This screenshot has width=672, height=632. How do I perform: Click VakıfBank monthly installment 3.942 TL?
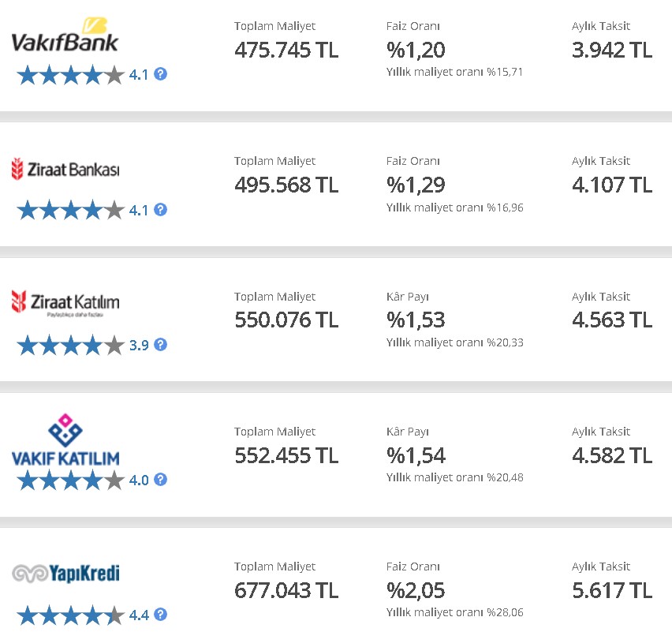tap(612, 50)
